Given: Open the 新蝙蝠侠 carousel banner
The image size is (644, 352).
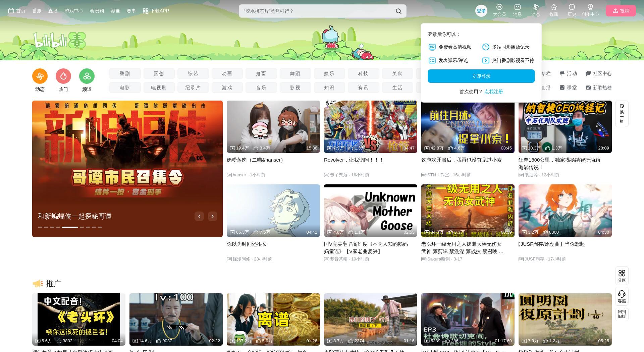Looking at the screenshot, I should (x=127, y=169).
